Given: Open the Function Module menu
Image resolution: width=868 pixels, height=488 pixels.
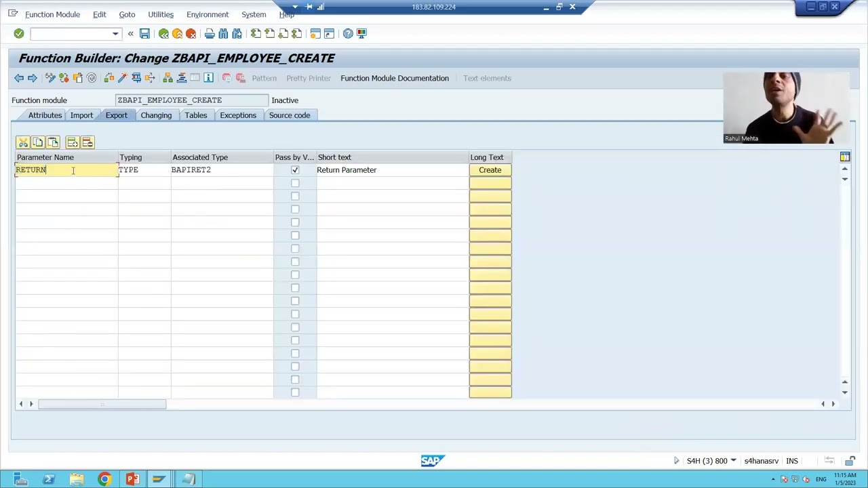Looking at the screenshot, I should tap(52, 14).
